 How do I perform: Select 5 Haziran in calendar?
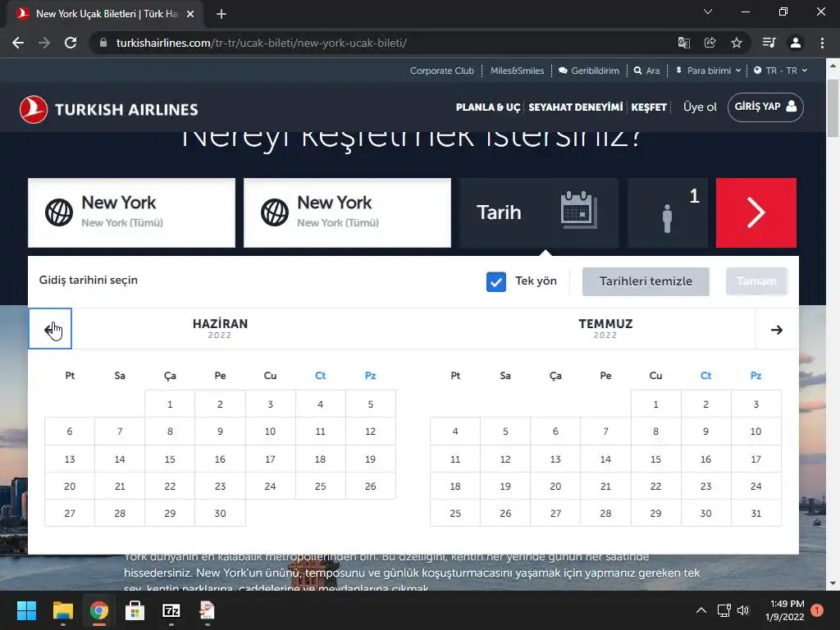click(x=370, y=404)
